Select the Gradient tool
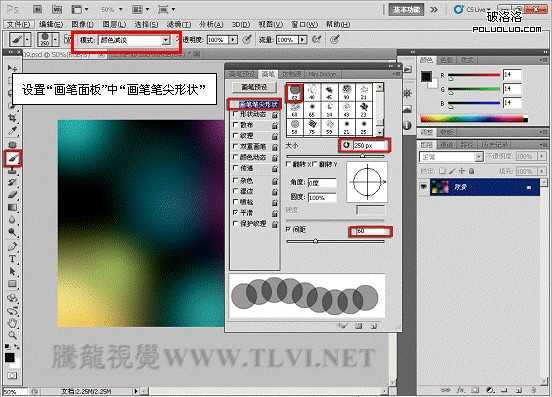The height and width of the screenshot is (397, 552). pos(13,207)
